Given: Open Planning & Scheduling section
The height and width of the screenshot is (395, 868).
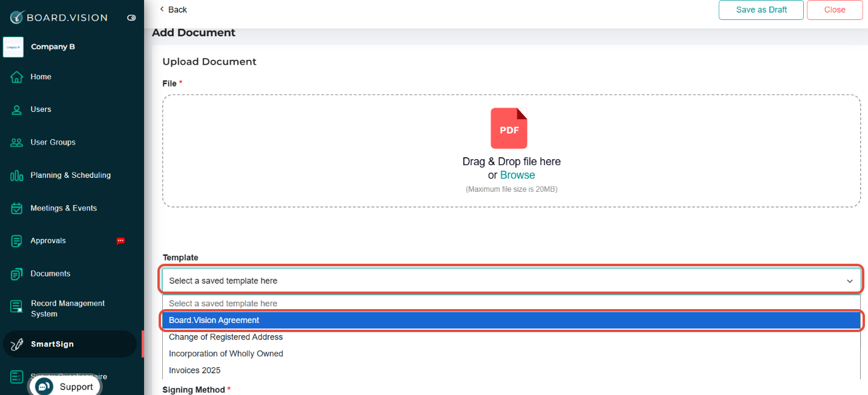Looking at the screenshot, I should coord(71,175).
